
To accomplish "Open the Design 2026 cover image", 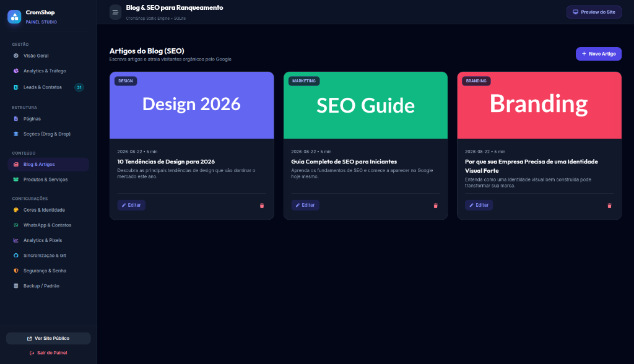I will pyautogui.click(x=192, y=105).
